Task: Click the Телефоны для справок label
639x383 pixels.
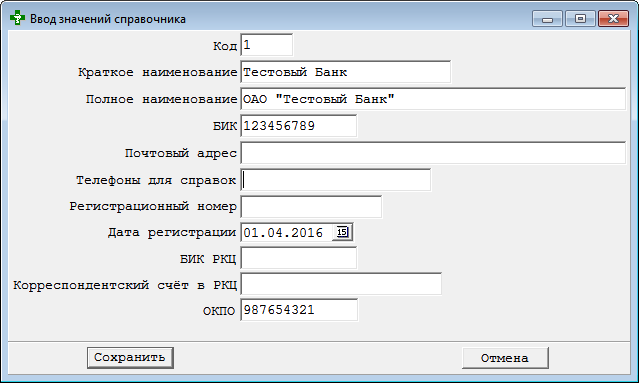Action: tap(156, 180)
